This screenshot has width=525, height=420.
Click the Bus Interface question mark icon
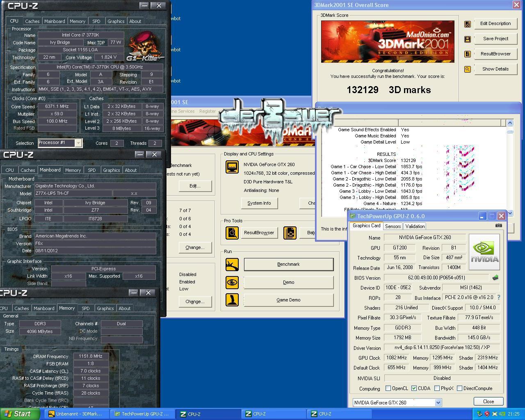(x=499, y=297)
